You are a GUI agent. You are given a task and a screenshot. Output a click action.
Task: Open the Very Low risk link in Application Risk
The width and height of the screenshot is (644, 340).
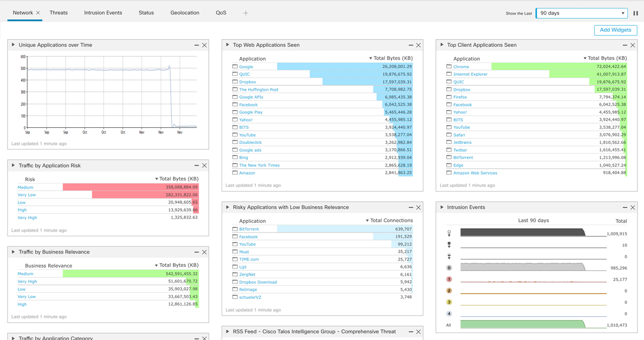tap(27, 195)
